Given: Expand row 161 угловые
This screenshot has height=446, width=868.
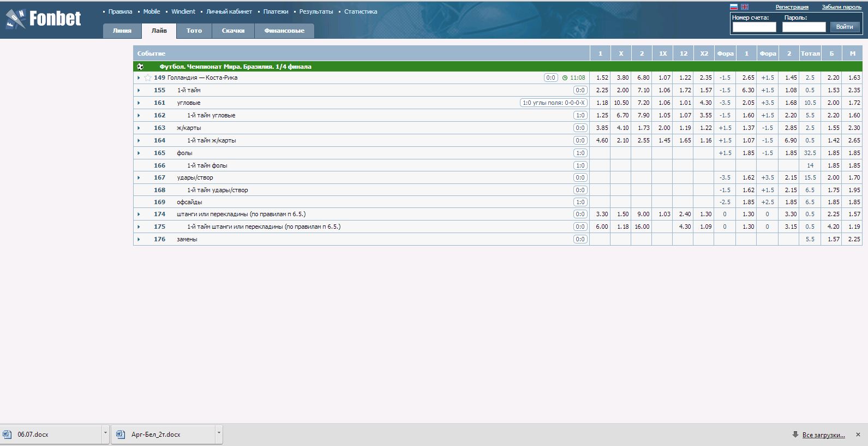Looking at the screenshot, I should [139, 103].
